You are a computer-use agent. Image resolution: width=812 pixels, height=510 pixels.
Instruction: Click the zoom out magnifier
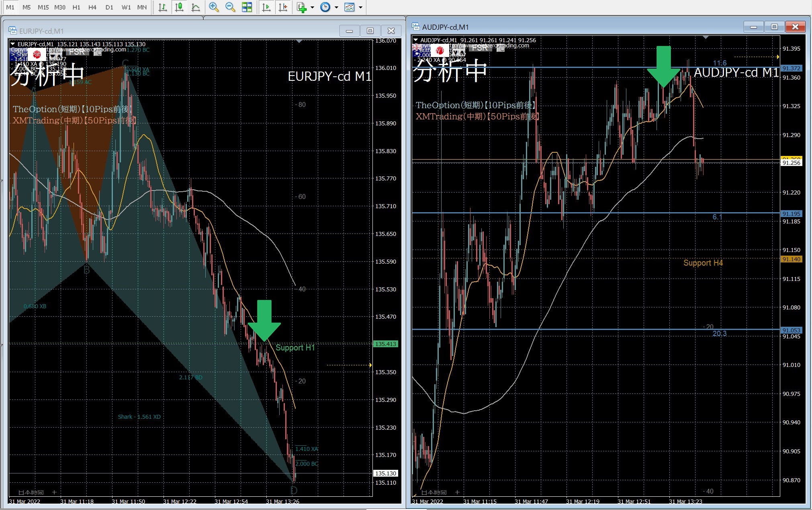coord(230,7)
